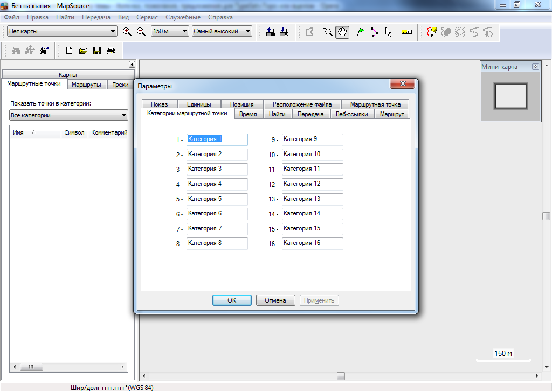Click the 'Отмена' button

coord(275,300)
